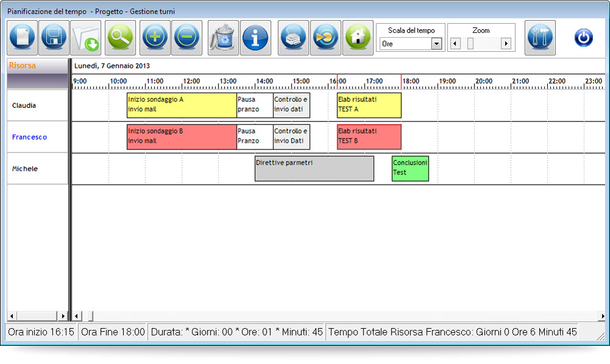Add a task with the plus icon
This screenshot has height=364, width=610.
pyautogui.click(x=155, y=38)
